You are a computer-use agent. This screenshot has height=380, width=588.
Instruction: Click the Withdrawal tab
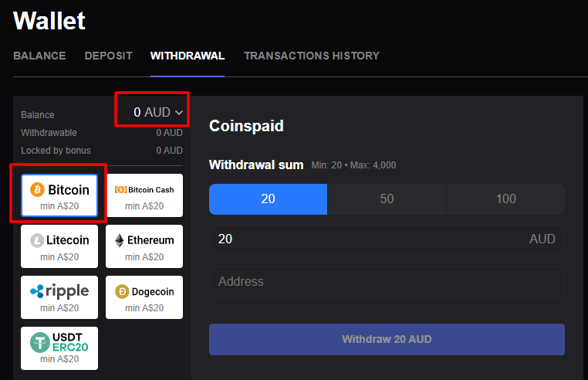pos(188,56)
